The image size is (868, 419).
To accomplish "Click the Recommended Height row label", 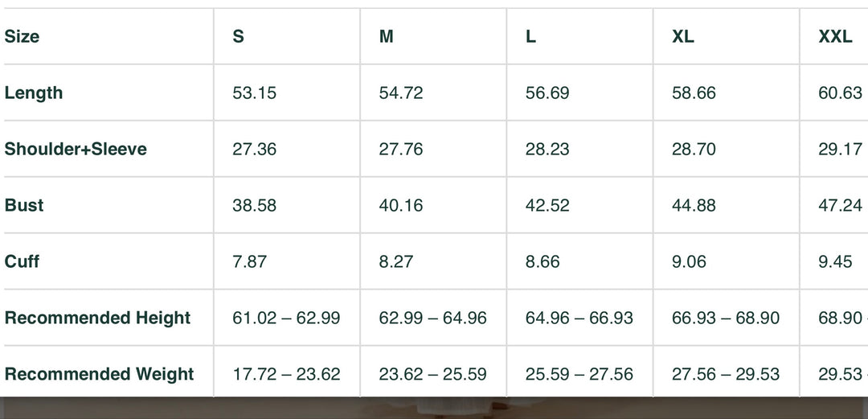I will 97,318.
